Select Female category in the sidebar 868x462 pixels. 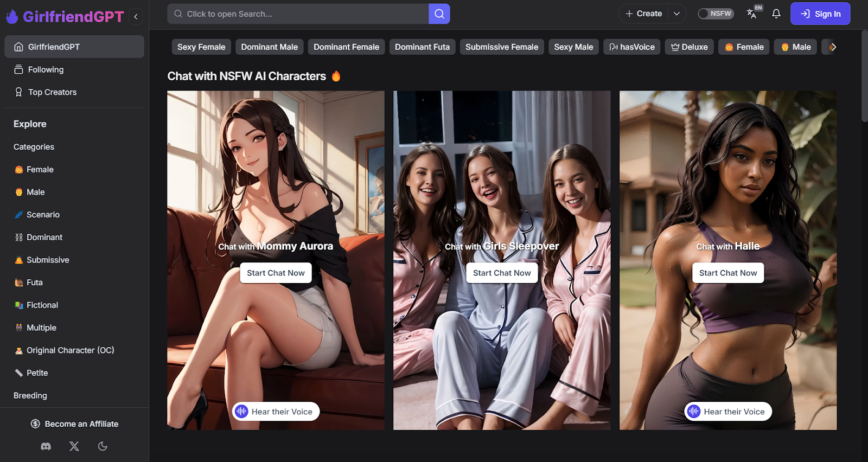(34, 170)
